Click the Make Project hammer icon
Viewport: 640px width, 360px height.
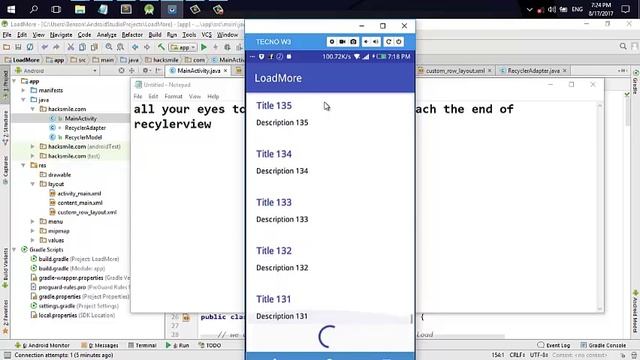pyautogui.click(x=162, y=47)
